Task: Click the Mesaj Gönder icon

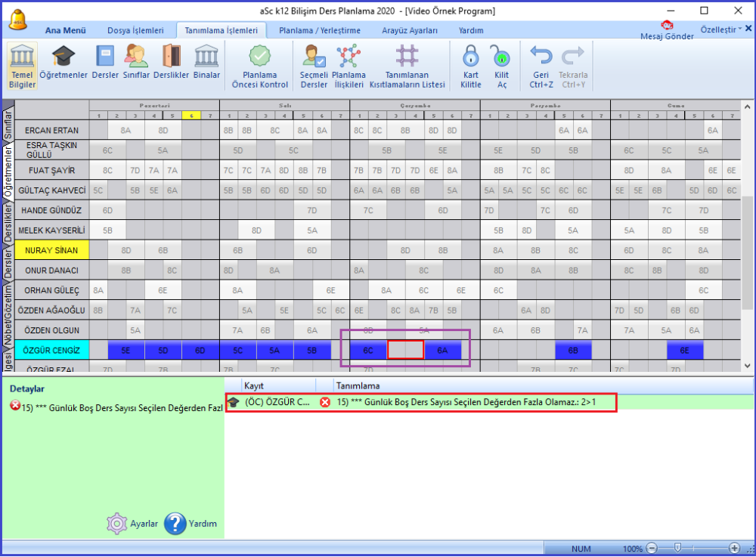Action: [666, 29]
